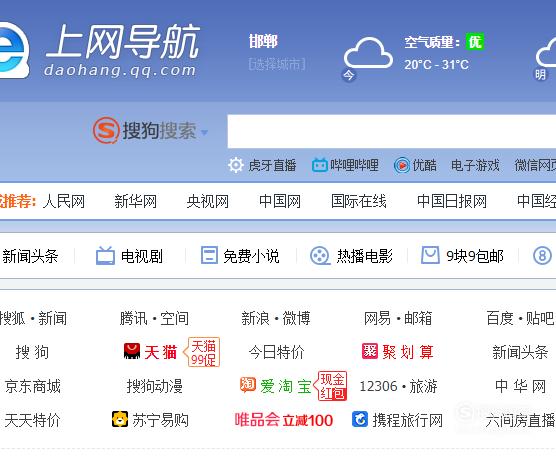Open the 中国网 link

pos(280,201)
